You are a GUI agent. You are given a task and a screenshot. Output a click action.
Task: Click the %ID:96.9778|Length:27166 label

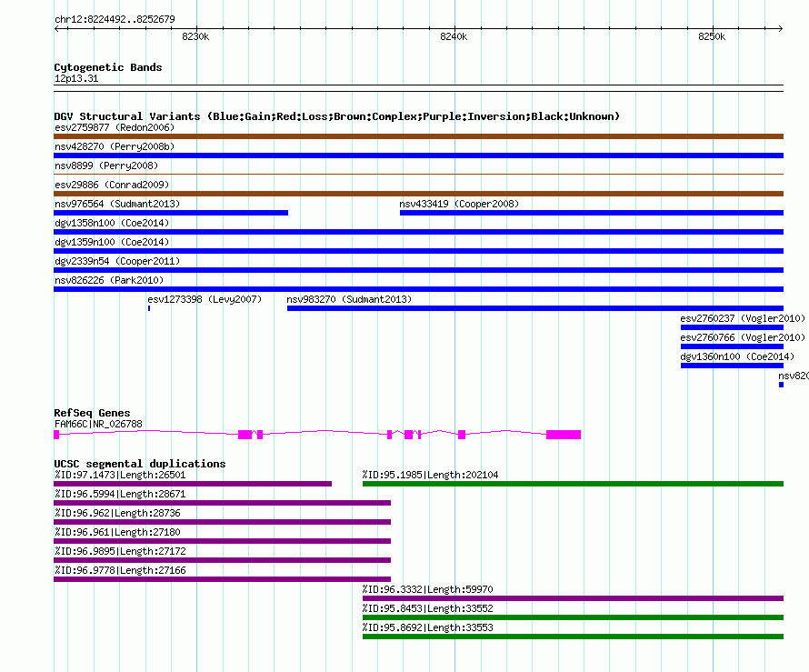[x=120, y=570]
